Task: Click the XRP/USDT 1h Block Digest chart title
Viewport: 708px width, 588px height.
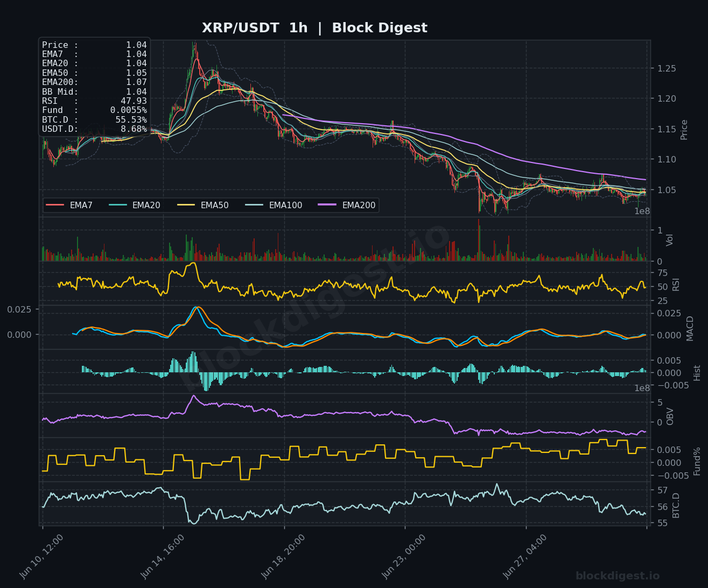Action: (x=314, y=28)
